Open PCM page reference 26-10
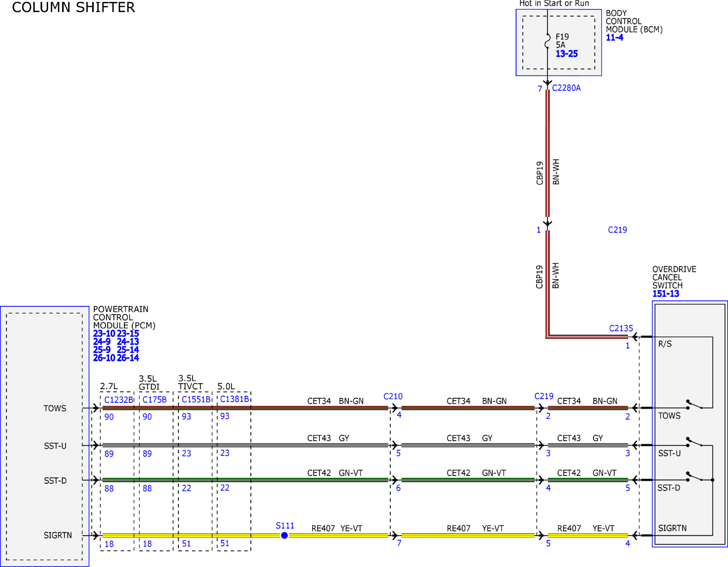728x567 pixels. pos(104,358)
